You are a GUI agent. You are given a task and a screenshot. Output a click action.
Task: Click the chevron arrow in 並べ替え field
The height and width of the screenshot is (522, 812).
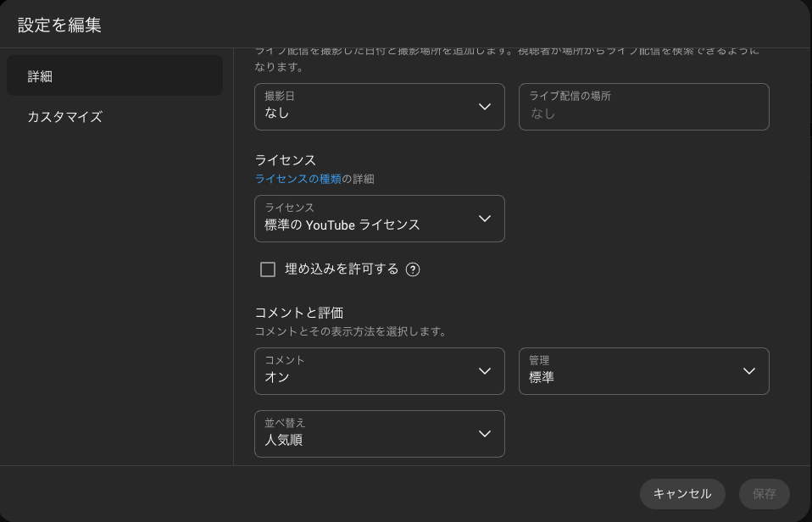tap(485, 434)
